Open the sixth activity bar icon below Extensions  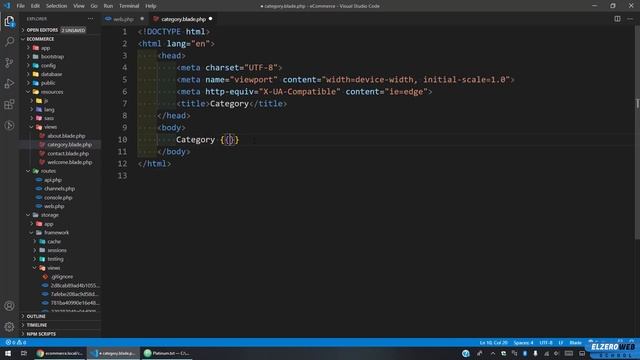click(9, 125)
